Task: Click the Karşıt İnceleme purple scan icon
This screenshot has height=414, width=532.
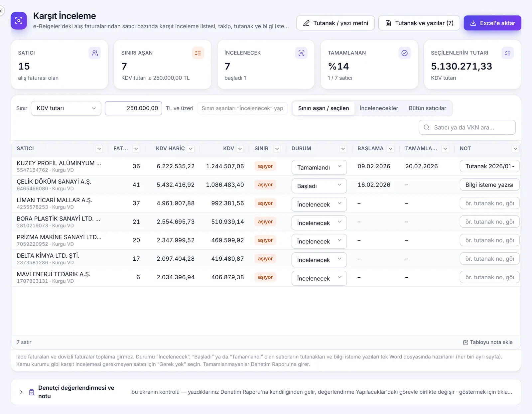Action: tap(19, 21)
